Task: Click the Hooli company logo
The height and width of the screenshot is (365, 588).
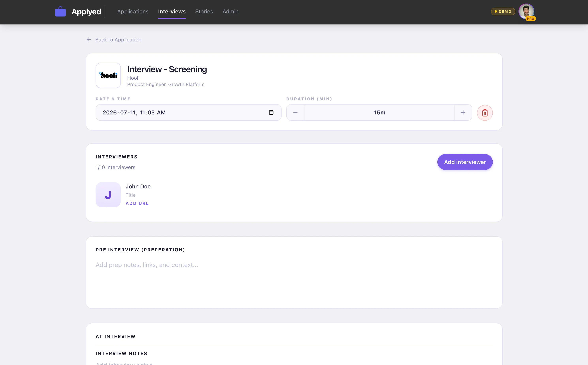Action: tap(108, 75)
